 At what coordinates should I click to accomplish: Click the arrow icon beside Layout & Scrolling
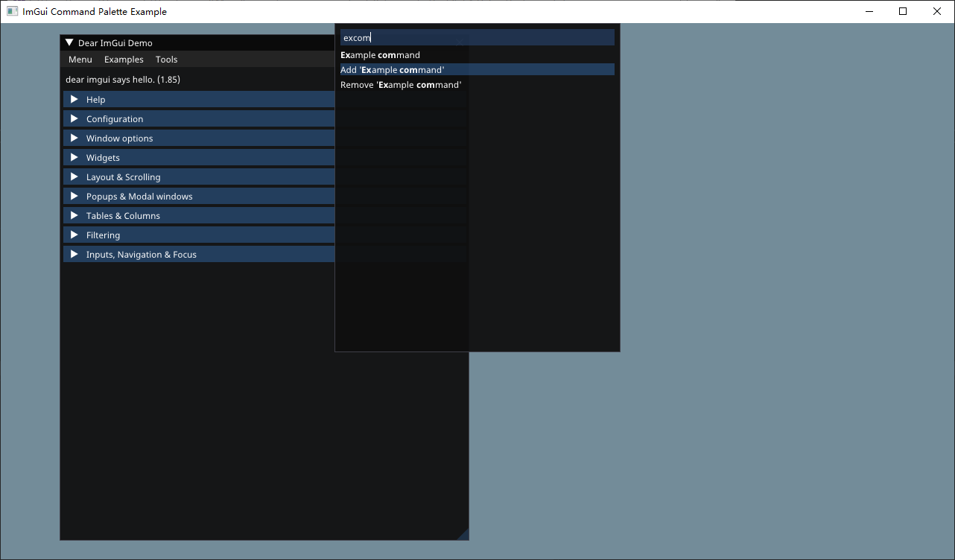click(74, 176)
